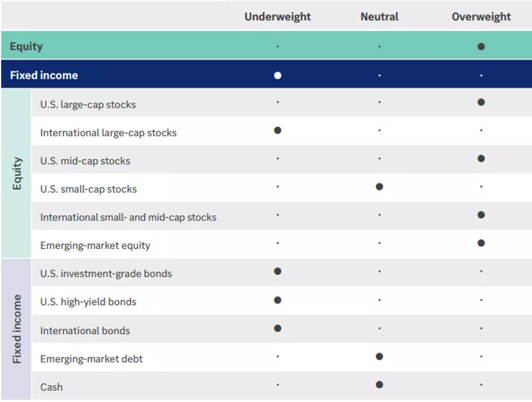Click the Underweight dot for International large-cap stocks
The height and width of the screenshot is (402, 532).
point(277,130)
